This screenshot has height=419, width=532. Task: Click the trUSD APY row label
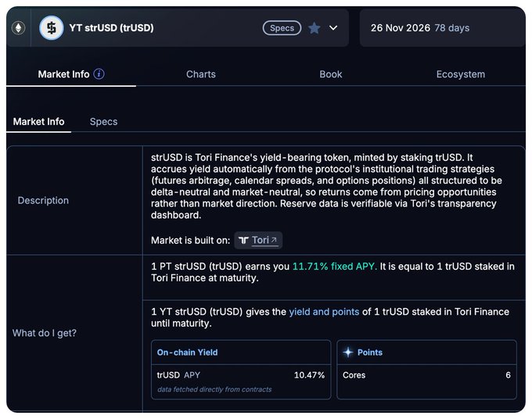[x=178, y=375]
